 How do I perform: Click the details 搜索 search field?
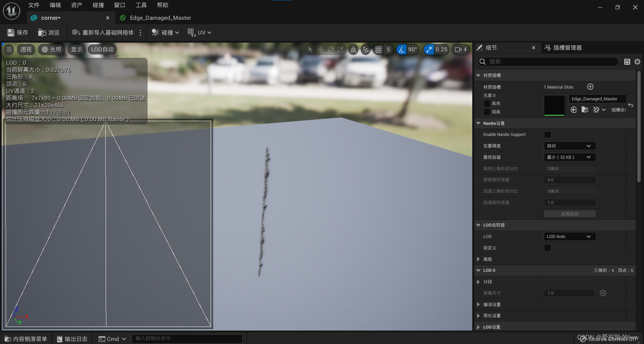coord(548,62)
